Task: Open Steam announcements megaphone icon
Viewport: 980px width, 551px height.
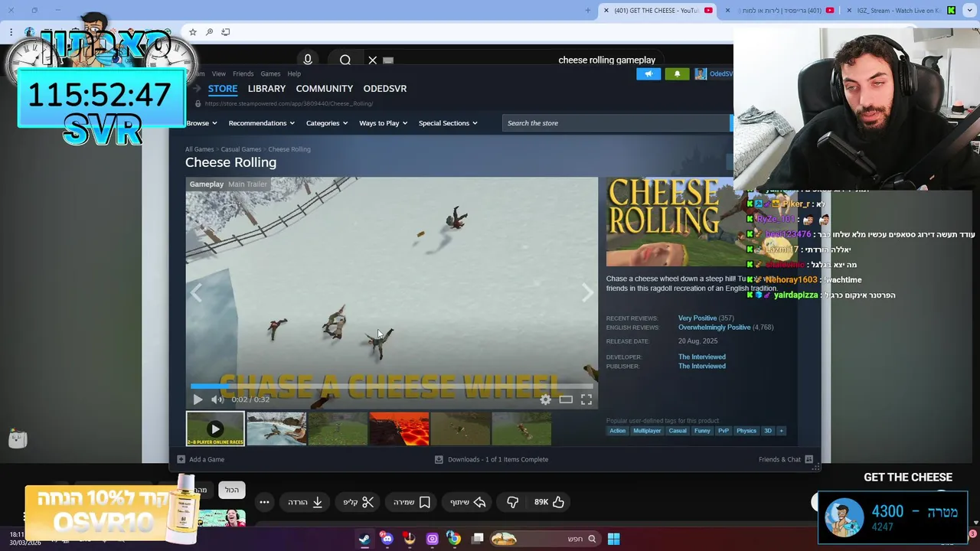Action: [648, 74]
